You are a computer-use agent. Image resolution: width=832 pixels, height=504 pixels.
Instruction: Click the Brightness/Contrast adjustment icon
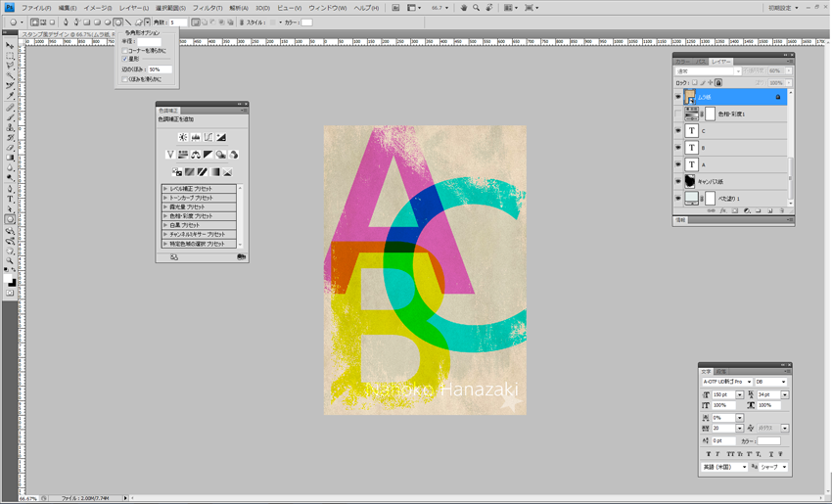pyautogui.click(x=183, y=137)
